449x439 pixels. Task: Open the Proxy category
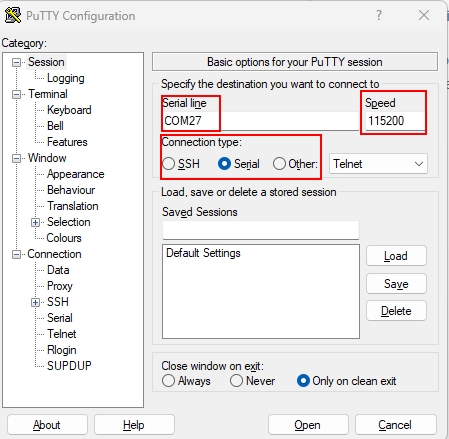tap(60, 286)
